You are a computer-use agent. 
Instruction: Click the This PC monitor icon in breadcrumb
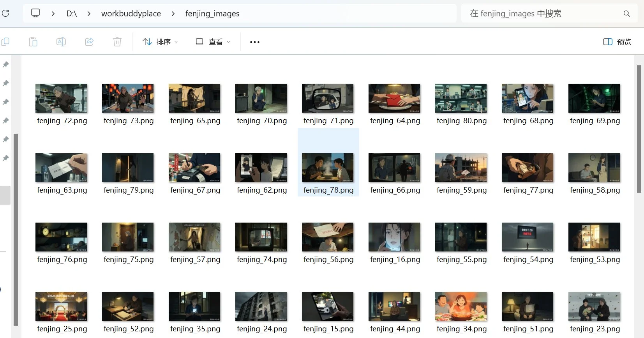[x=35, y=13]
